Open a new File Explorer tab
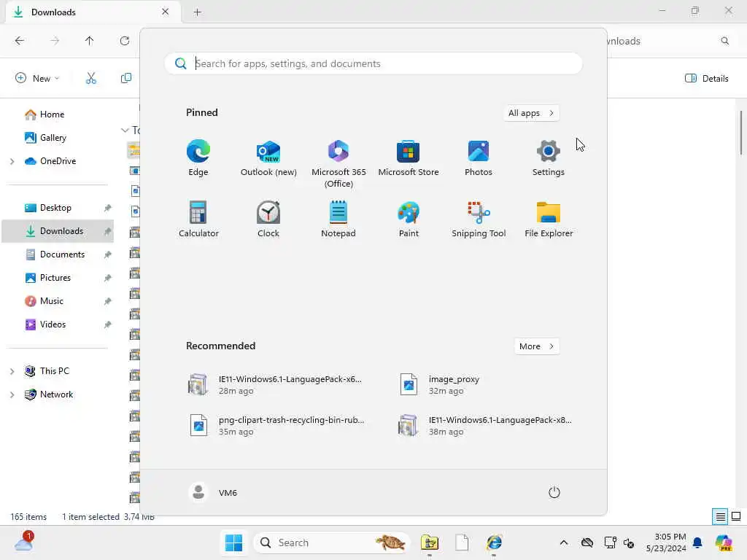 tap(197, 12)
